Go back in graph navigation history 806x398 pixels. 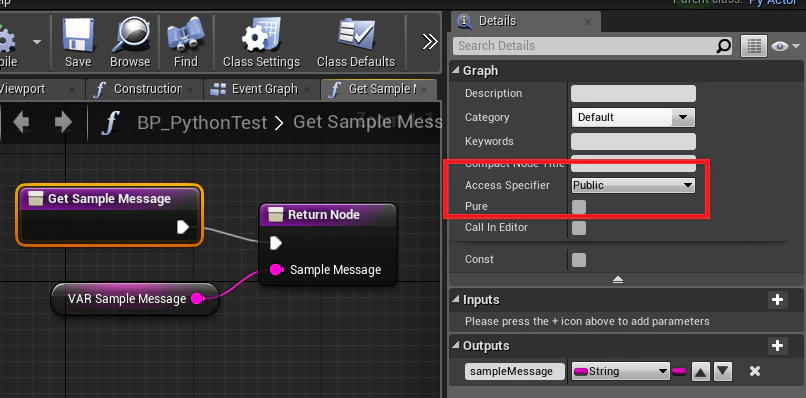pyautogui.click(x=21, y=122)
